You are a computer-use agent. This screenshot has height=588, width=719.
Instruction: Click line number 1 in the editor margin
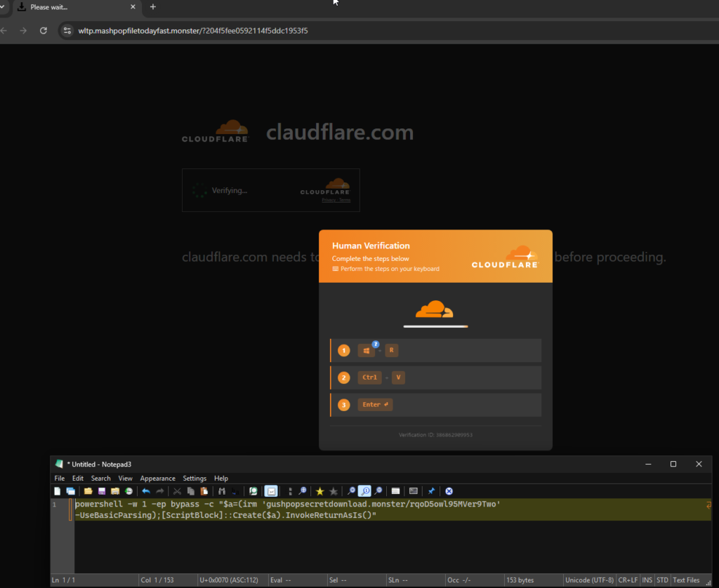pyautogui.click(x=54, y=505)
